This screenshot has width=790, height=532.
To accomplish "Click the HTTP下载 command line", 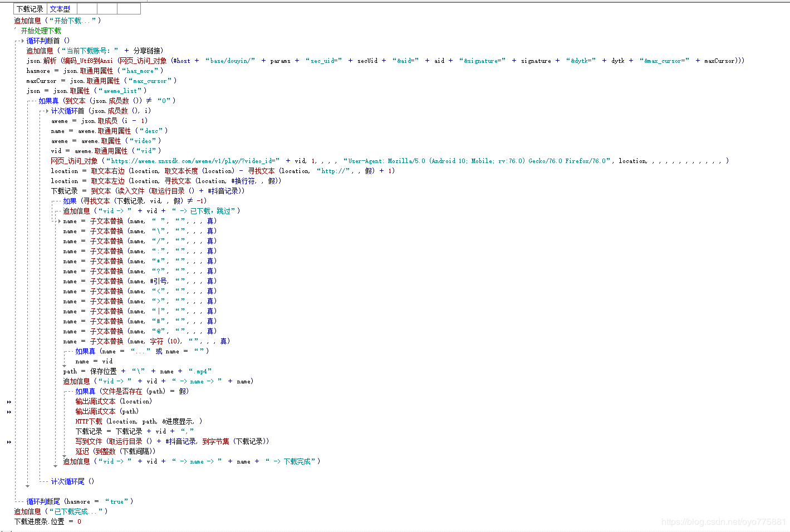I will point(138,421).
